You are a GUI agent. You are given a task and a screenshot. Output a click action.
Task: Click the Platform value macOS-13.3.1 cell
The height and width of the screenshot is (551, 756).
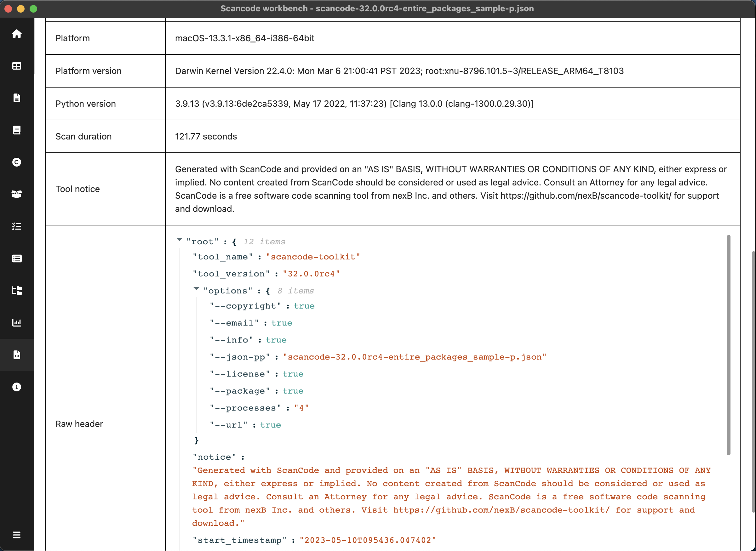453,38
